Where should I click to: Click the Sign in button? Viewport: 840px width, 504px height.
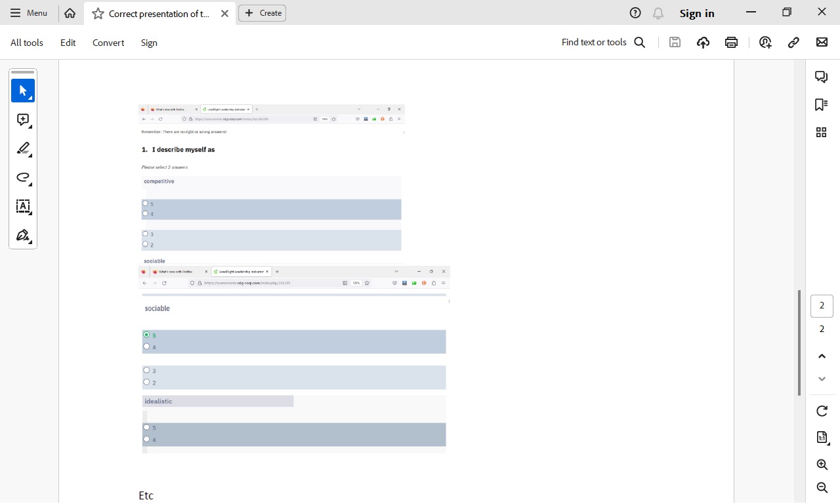pyautogui.click(x=697, y=13)
